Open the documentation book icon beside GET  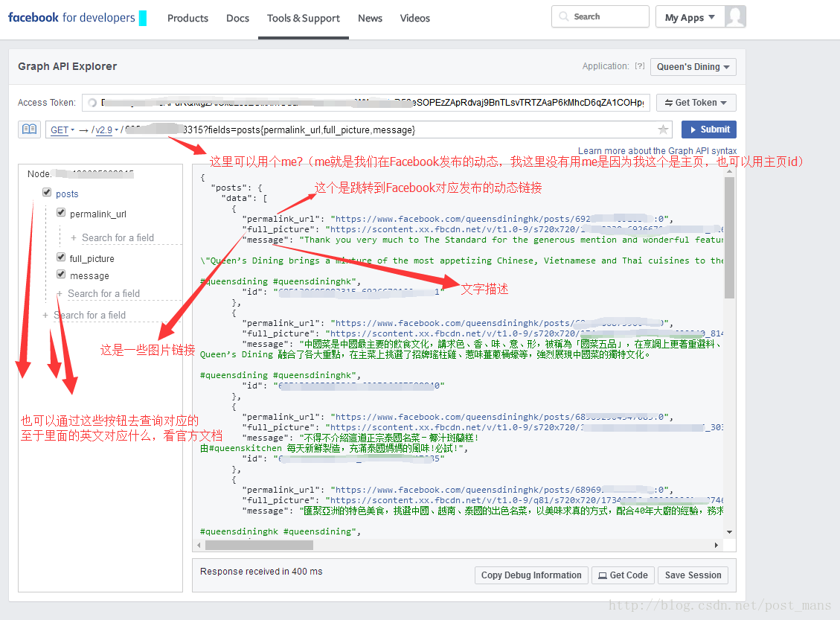pos(30,130)
